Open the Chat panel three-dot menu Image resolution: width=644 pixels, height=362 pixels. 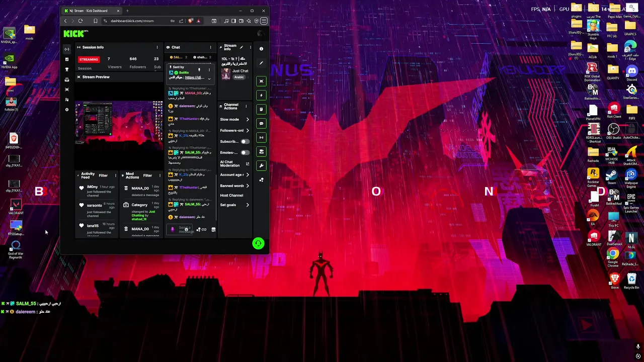[210, 47]
